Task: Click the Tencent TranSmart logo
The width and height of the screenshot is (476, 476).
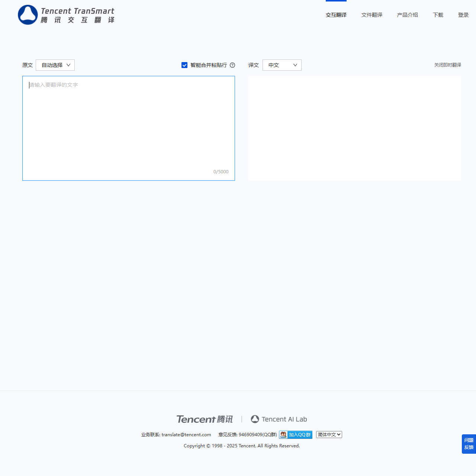Action: point(66,15)
